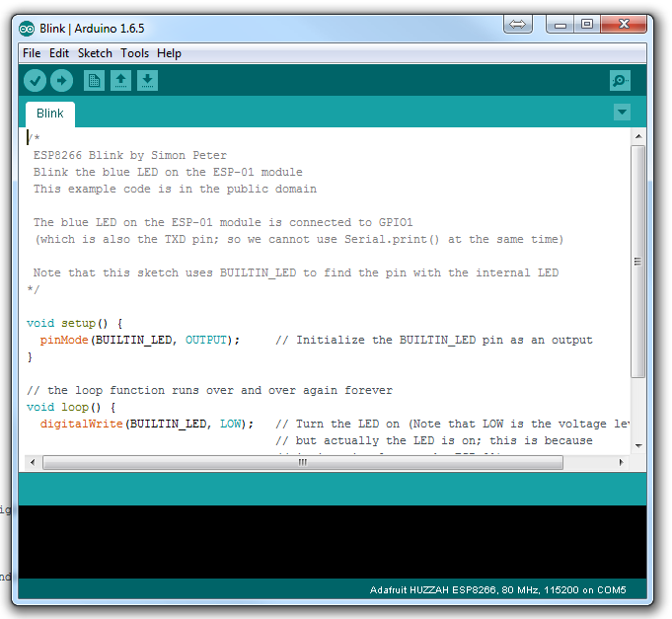Click 'ESP8266 Blink by Simon Peter' comment

point(130,155)
